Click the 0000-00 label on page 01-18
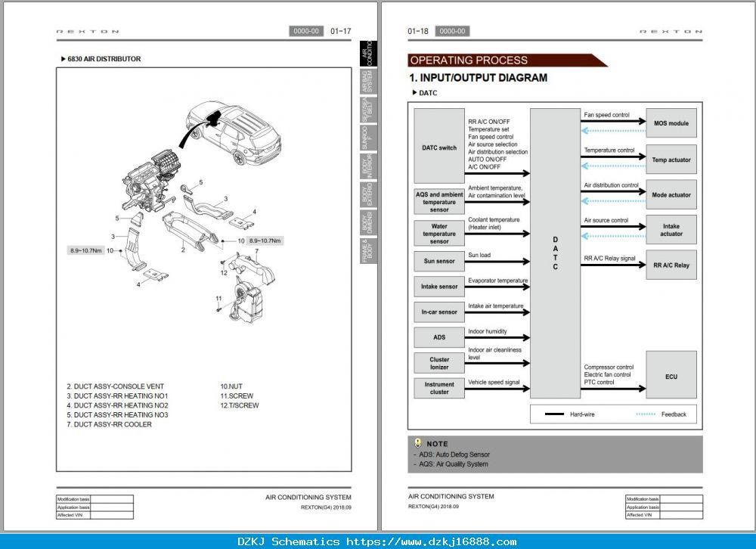 452,31
